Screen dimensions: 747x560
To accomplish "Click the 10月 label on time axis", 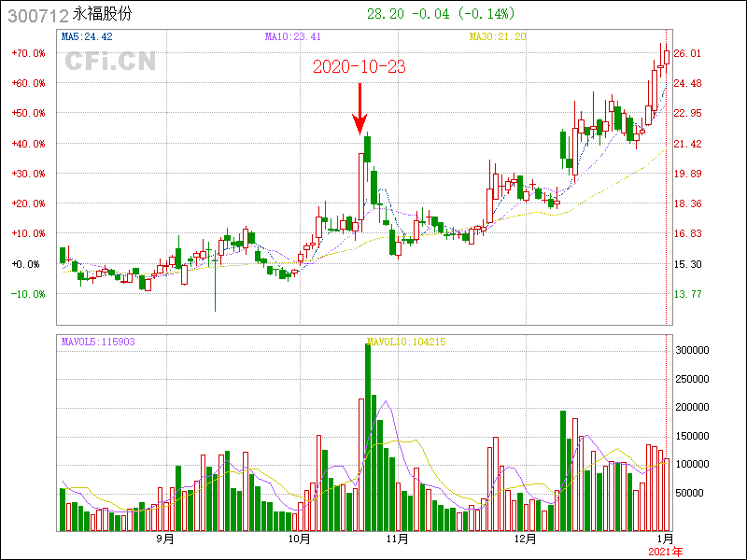I will (299, 539).
